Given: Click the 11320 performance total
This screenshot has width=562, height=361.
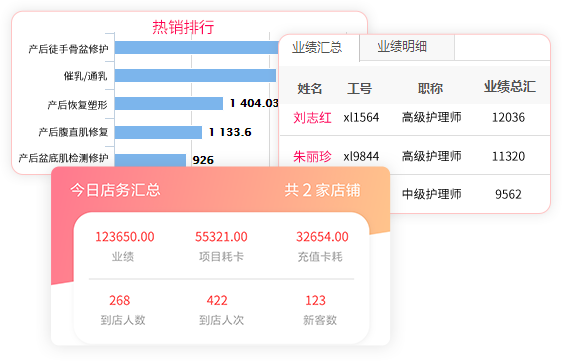Looking at the screenshot, I should 508,157.
